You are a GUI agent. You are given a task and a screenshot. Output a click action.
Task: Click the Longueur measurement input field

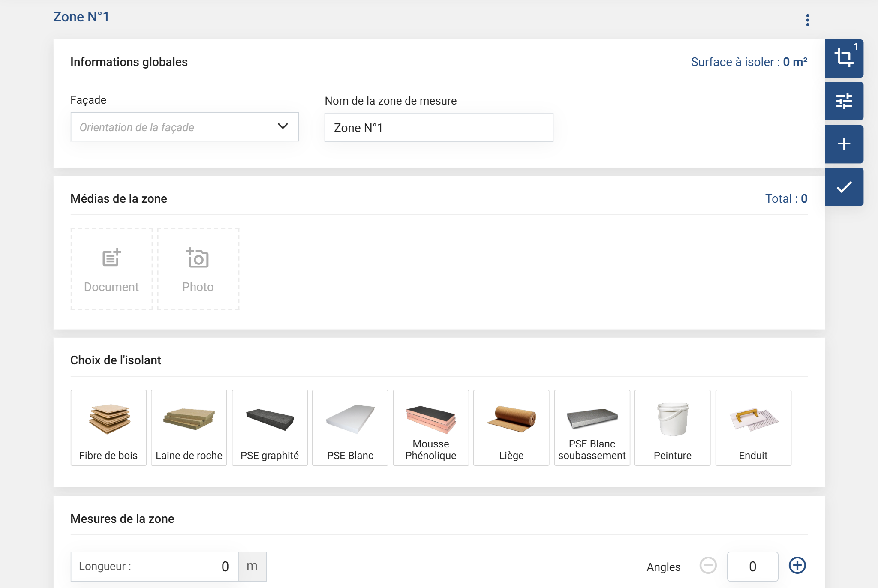tap(154, 566)
